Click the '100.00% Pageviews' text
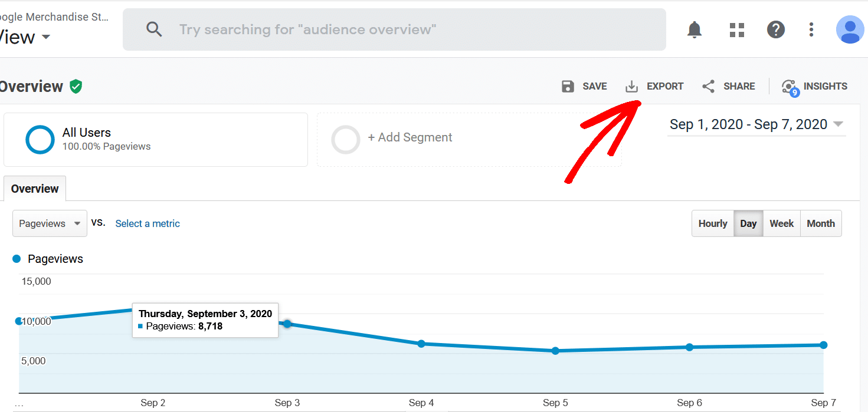 (106, 147)
